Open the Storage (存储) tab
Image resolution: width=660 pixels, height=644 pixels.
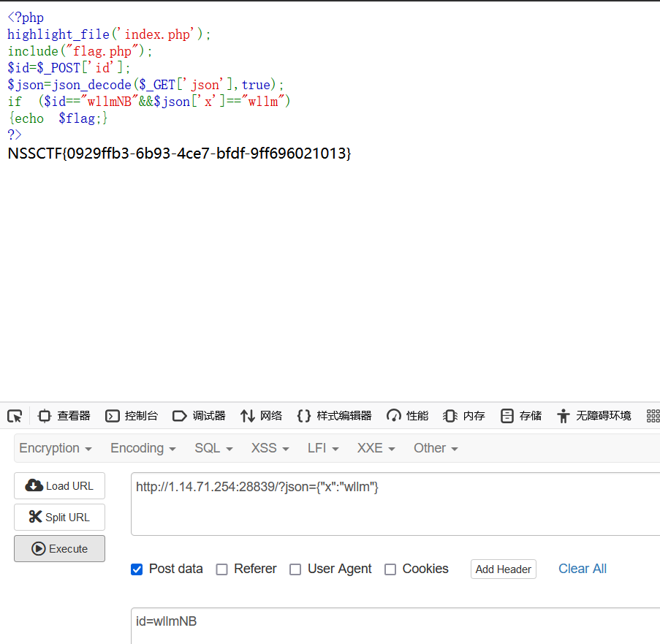click(x=521, y=416)
